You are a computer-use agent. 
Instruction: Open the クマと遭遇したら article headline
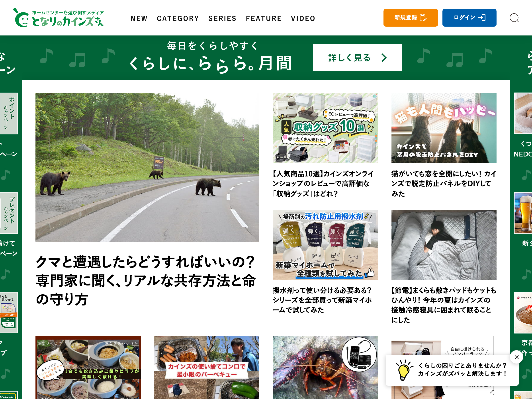click(146, 280)
